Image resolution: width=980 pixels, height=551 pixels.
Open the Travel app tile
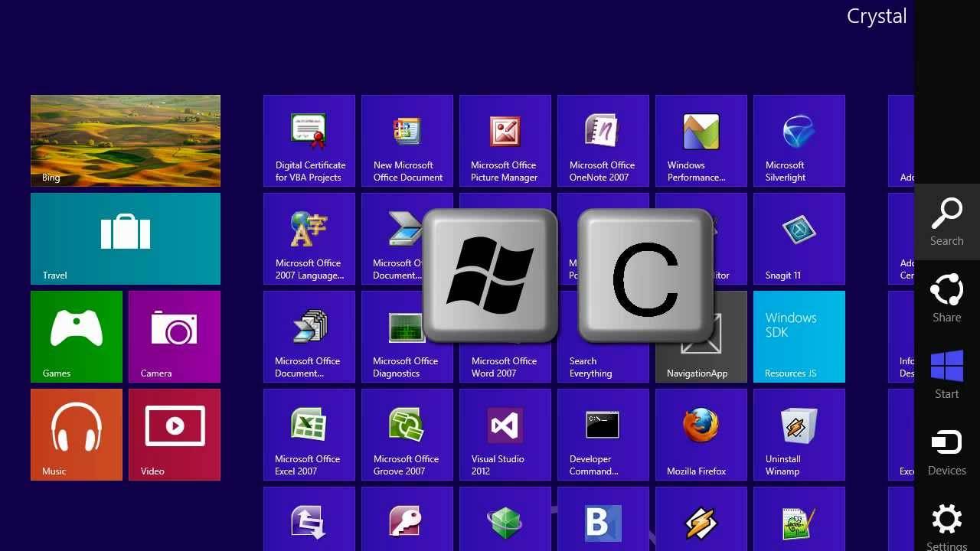(x=126, y=239)
